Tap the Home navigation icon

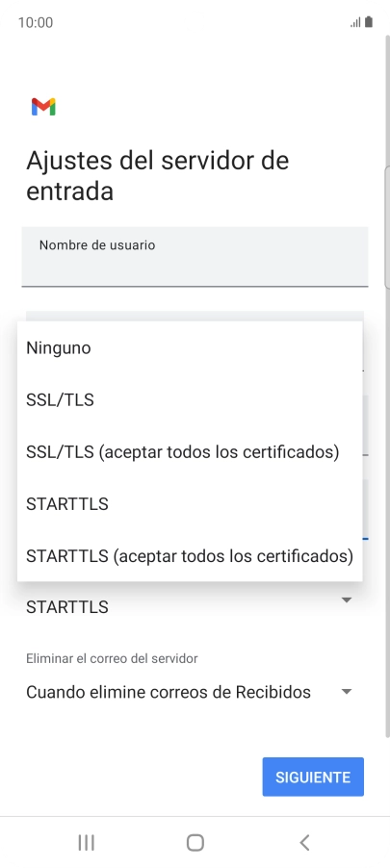[195, 843]
